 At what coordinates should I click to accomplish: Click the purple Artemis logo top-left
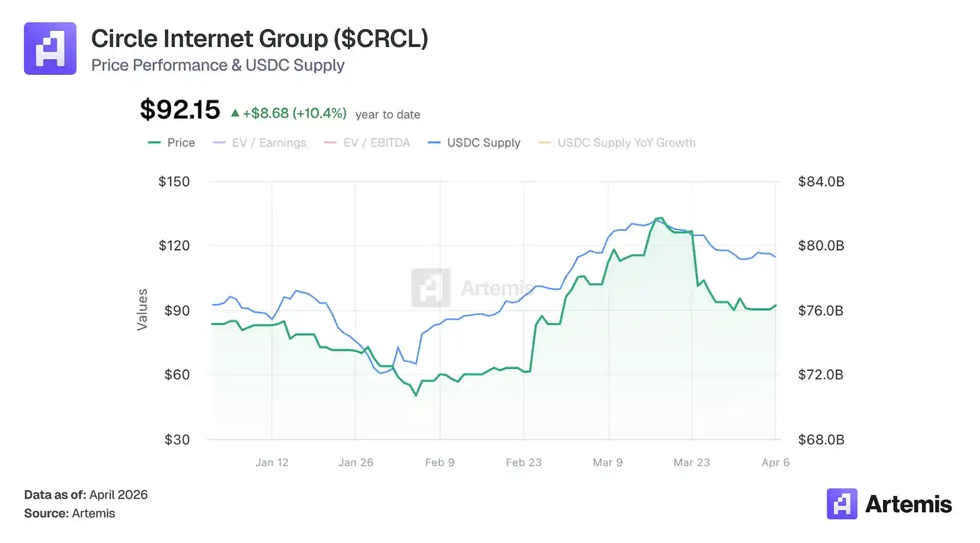tap(50, 48)
